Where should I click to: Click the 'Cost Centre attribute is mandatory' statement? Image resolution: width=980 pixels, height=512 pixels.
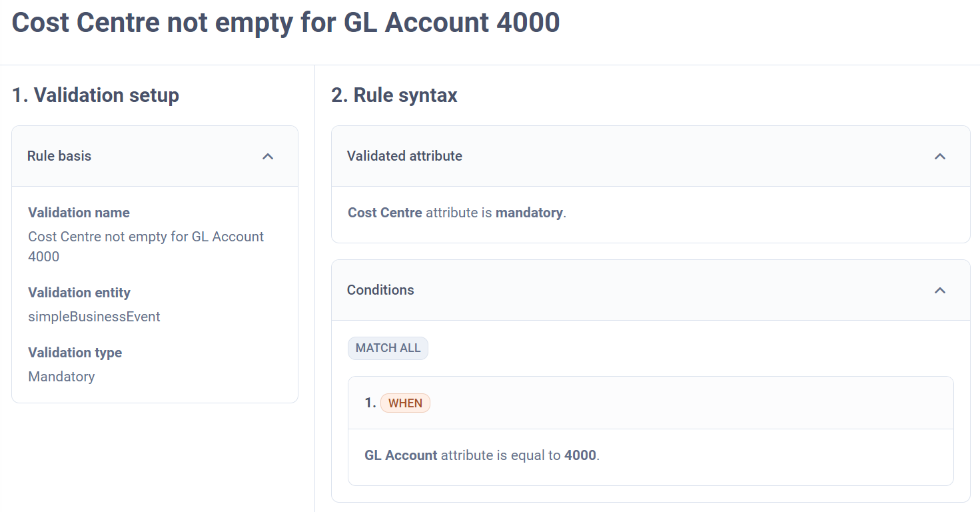(x=457, y=213)
